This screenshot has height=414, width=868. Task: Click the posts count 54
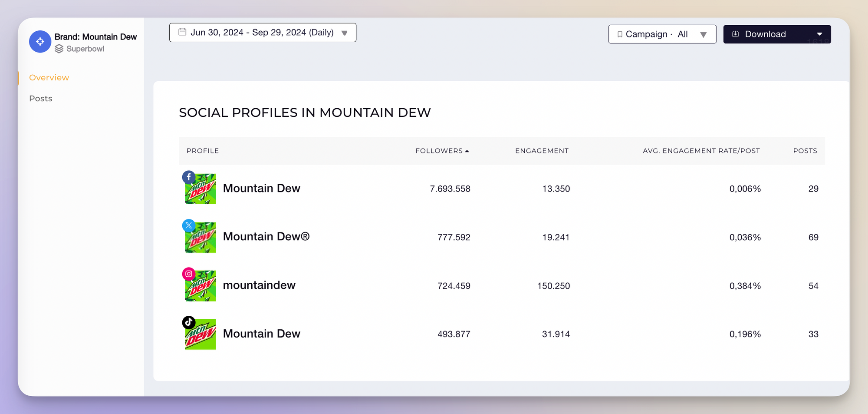[813, 286]
